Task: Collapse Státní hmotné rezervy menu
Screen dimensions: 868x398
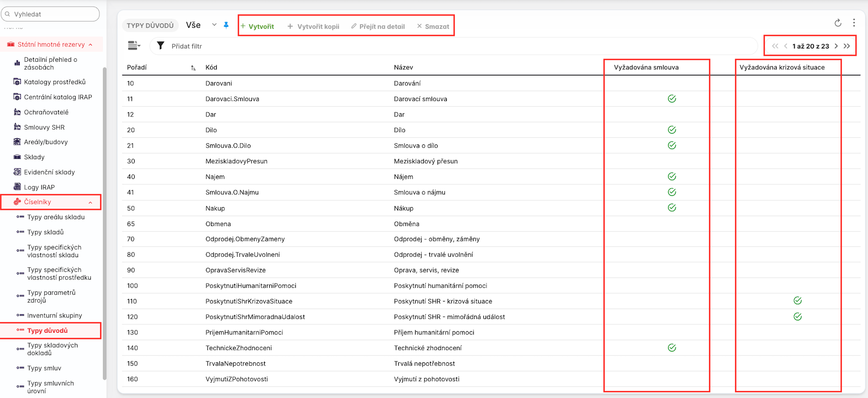Action: 90,45
